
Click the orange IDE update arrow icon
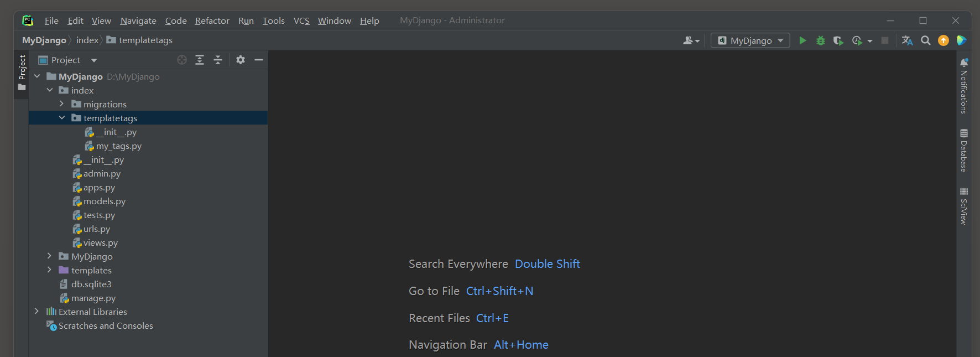tap(943, 40)
